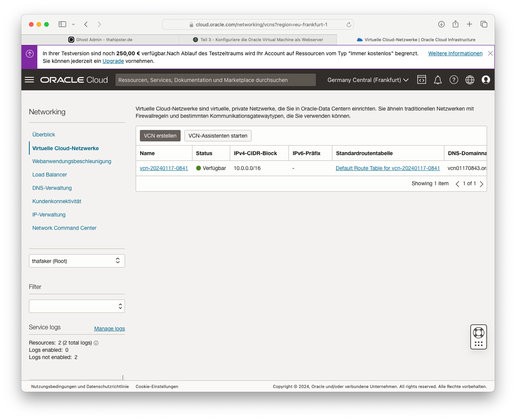Viewport: 516px width, 420px height.
Task: Open the help question mark icon
Action: pos(454,80)
